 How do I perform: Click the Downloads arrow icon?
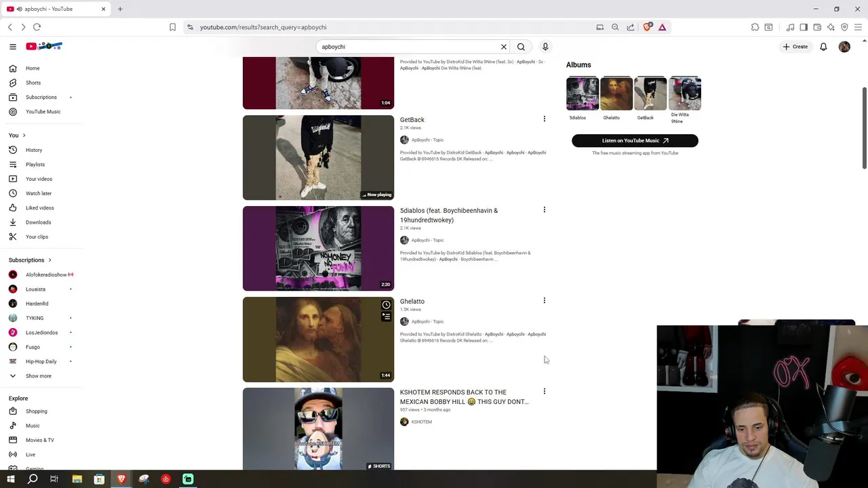(13, 222)
